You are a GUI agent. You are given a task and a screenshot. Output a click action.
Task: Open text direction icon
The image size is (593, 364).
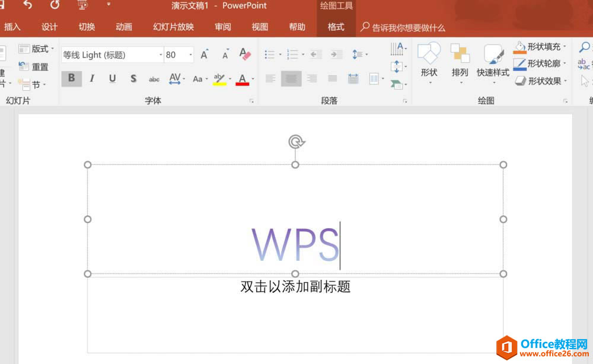point(397,49)
